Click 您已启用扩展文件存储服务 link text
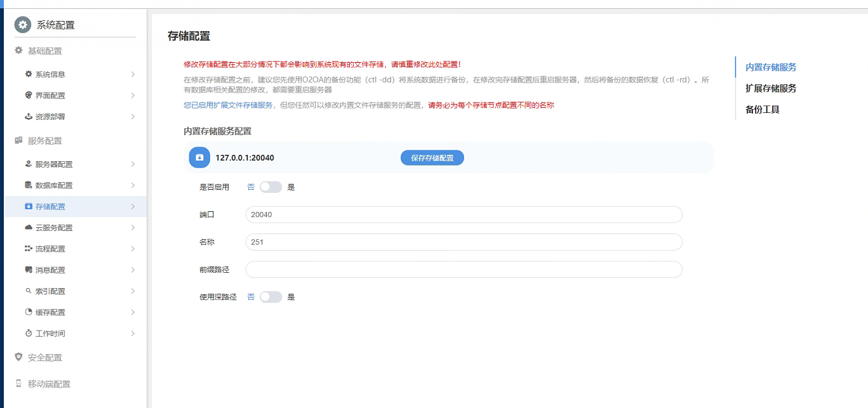868x408 pixels. tap(228, 105)
